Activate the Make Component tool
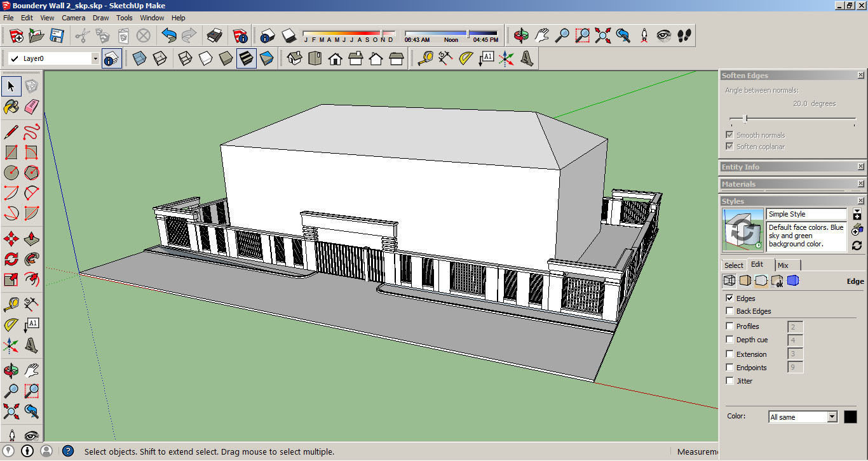868x461 pixels. tap(31, 86)
